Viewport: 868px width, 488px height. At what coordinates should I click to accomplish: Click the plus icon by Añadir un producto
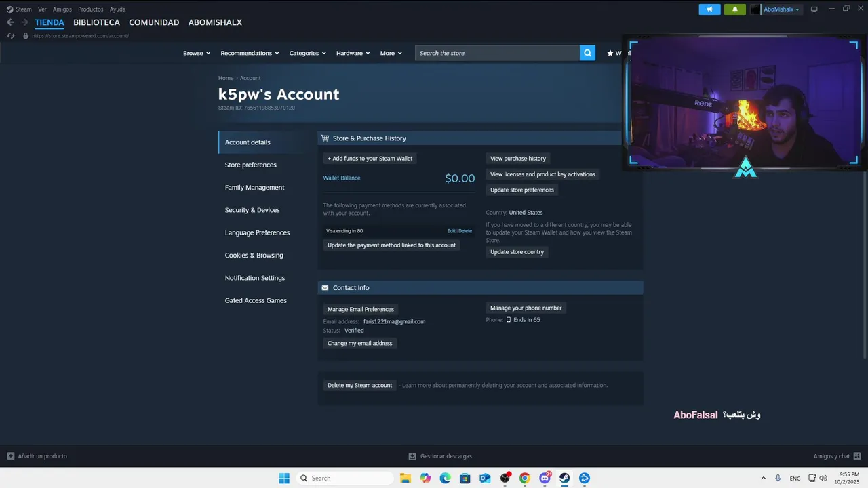(x=10, y=456)
